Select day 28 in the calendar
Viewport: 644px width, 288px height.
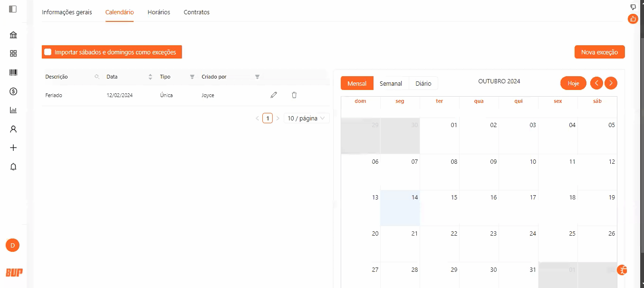400,275
